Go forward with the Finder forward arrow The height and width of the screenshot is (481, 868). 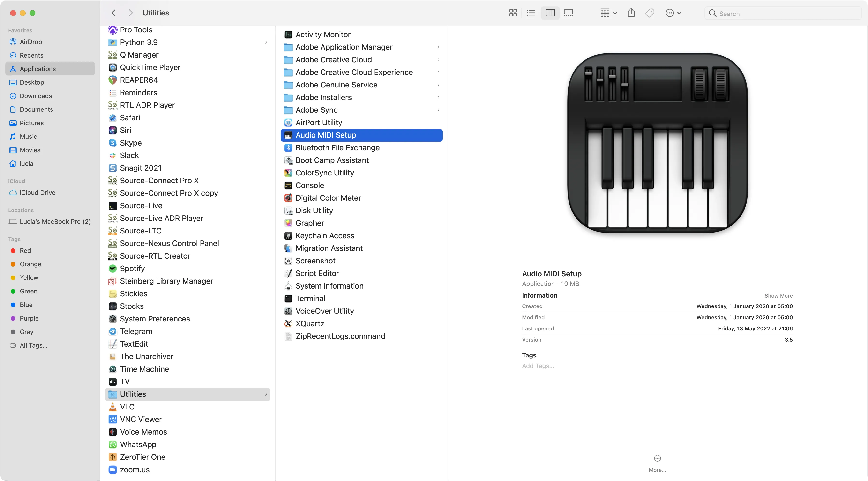[131, 13]
